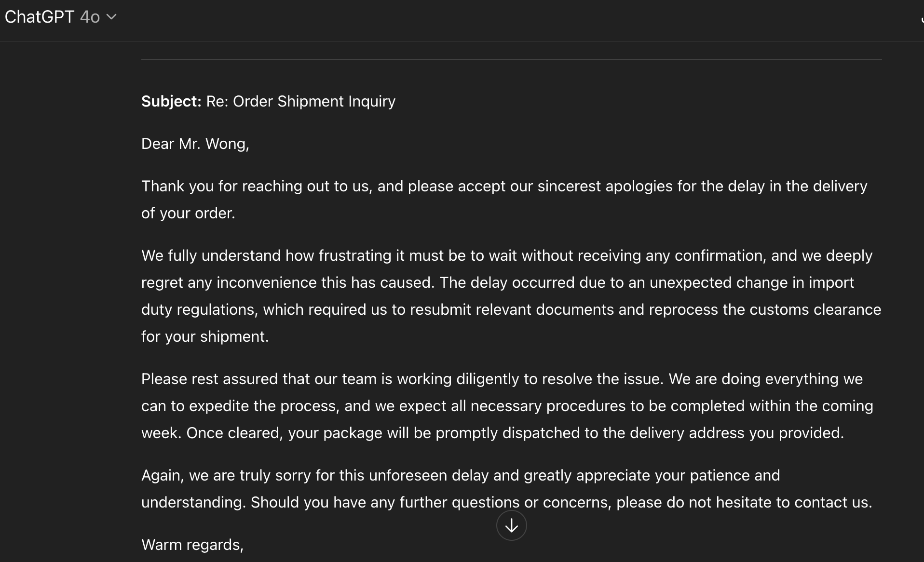Click the ChatGPT title text in header
Screen dimensions: 924x562
[39, 17]
